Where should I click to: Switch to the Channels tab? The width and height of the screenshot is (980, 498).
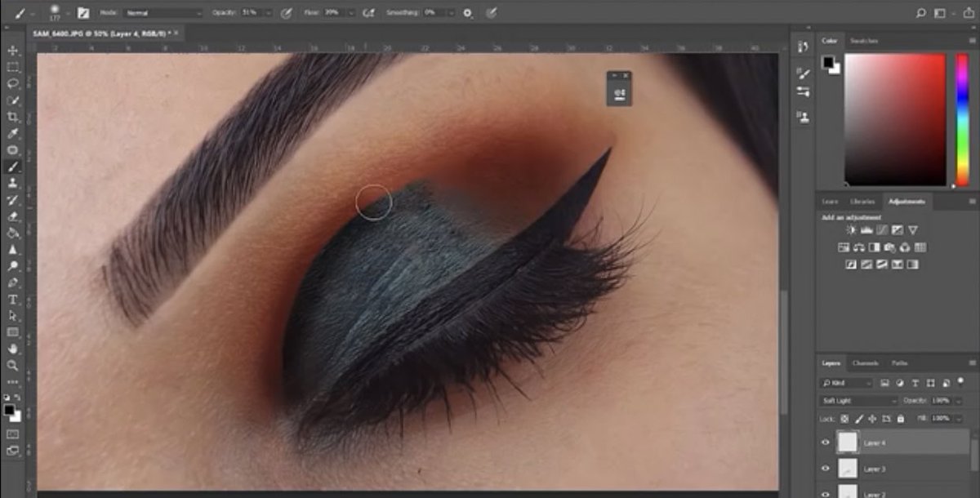coord(865,362)
